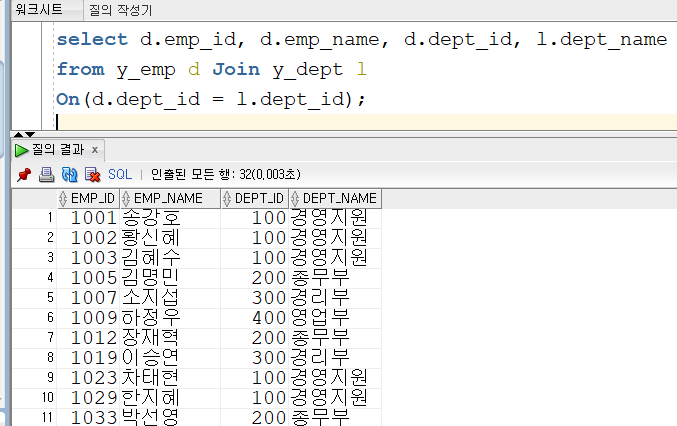Click y_emp table name in query
Image resolution: width=677 pixels, height=426 pixels.
146,70
